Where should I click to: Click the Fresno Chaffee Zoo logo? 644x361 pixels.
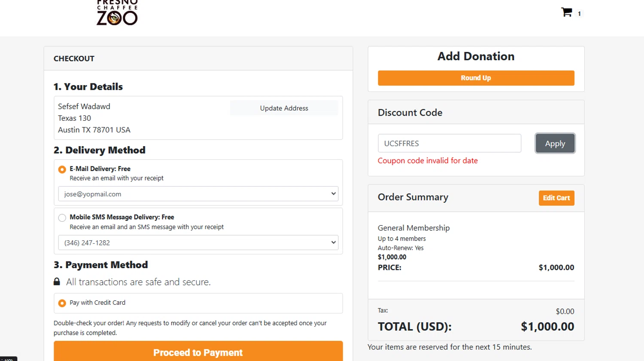[117, 12]
